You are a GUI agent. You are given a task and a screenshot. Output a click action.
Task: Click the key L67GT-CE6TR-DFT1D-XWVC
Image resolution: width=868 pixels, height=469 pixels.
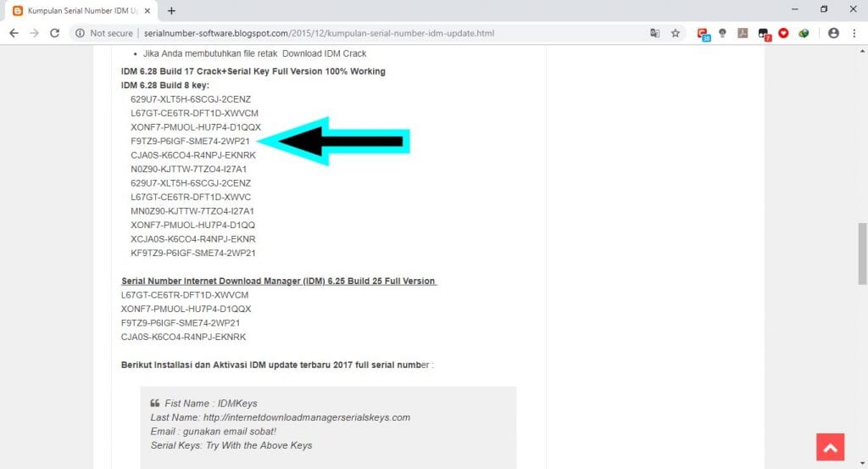pyautogui.click(x=191, y=197)
